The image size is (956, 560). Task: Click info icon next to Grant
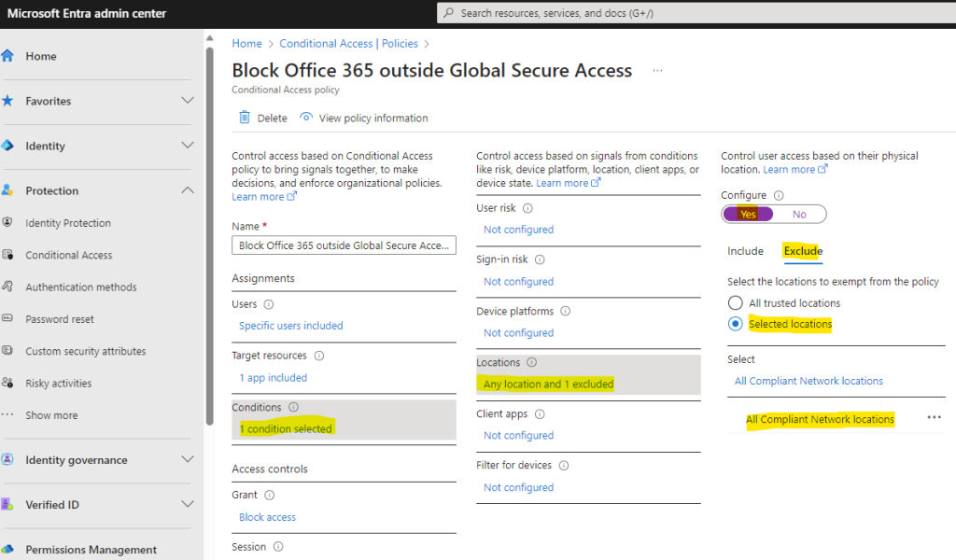pyautogui.click(x=270, y=495)
